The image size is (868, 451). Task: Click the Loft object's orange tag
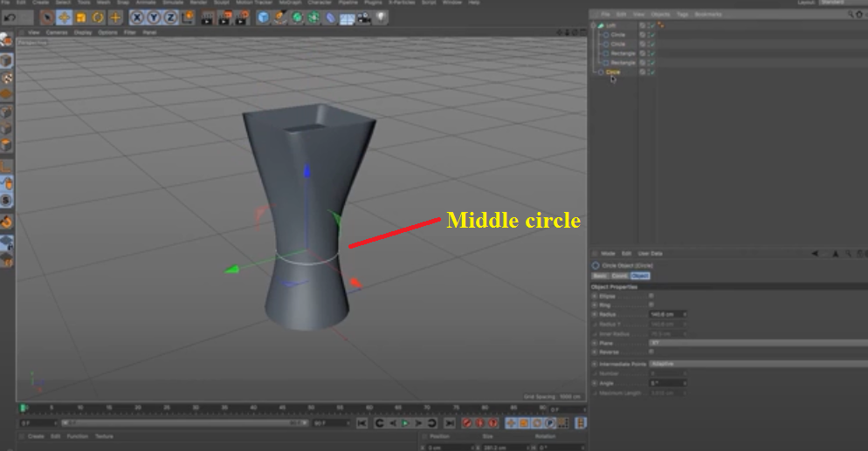point(660,25)
